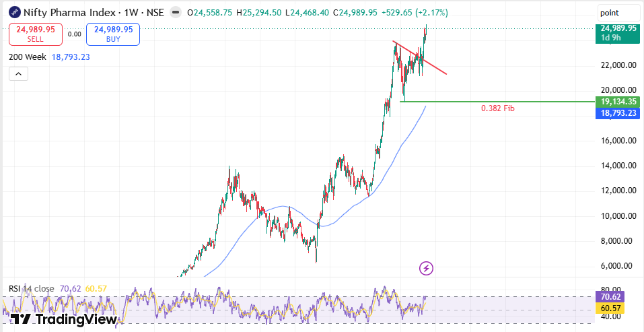
Task: Click the Nifty Pharma Index logo icon
Action: tap(15, 12)
